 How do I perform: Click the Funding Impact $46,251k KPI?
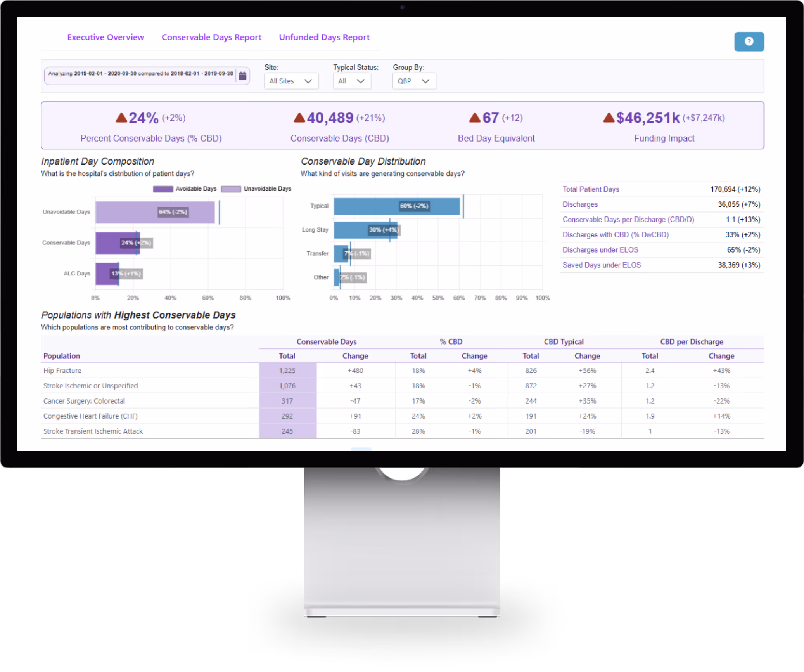(664, 126)
